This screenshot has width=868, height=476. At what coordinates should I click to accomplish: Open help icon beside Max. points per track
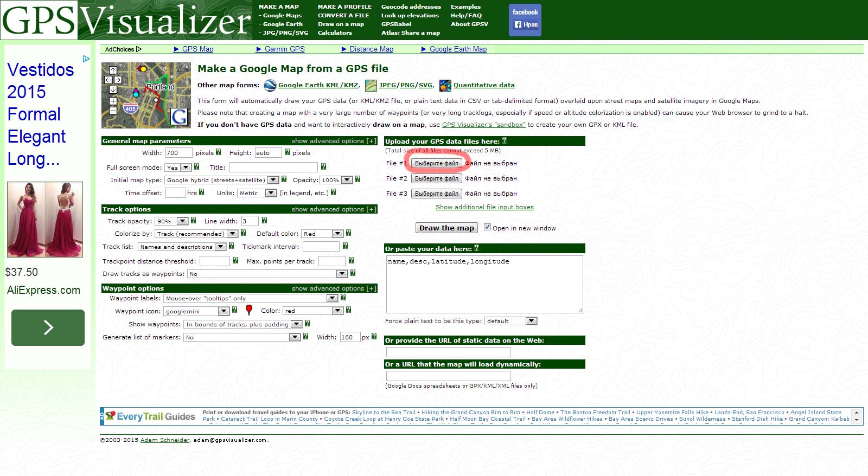tap(351, 261)
